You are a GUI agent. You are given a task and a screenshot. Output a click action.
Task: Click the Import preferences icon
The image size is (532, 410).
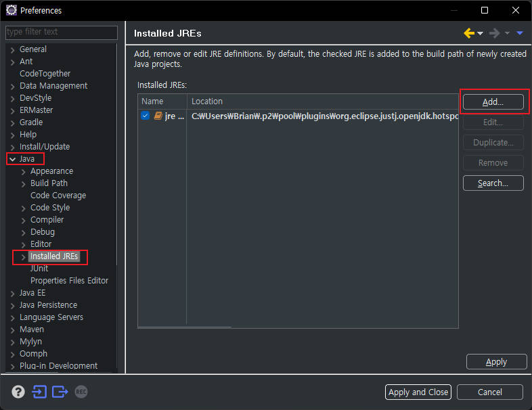pyautogui.click(x=39, y=392)
